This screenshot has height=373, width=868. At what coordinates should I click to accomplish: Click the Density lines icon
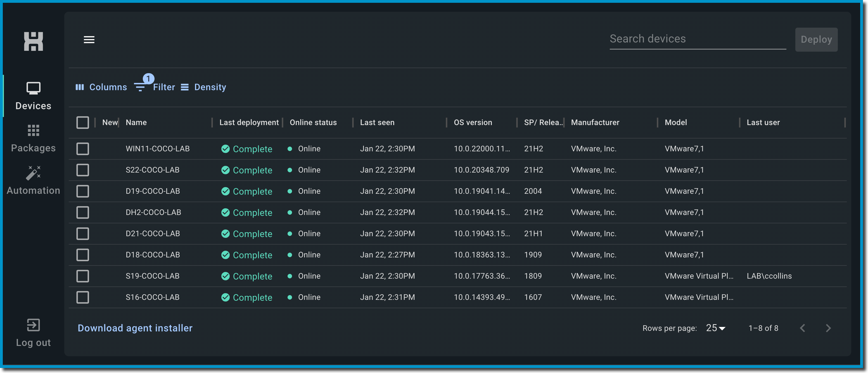185,87
